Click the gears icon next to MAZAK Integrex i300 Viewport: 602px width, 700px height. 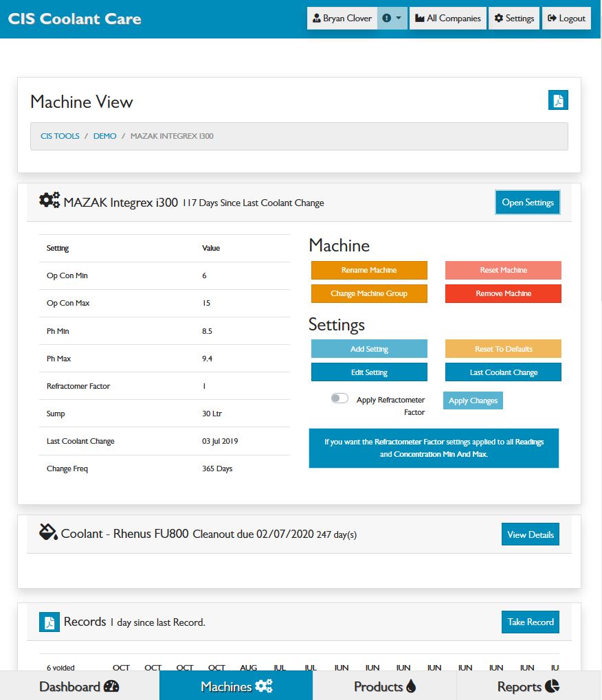tap(49, 201)
